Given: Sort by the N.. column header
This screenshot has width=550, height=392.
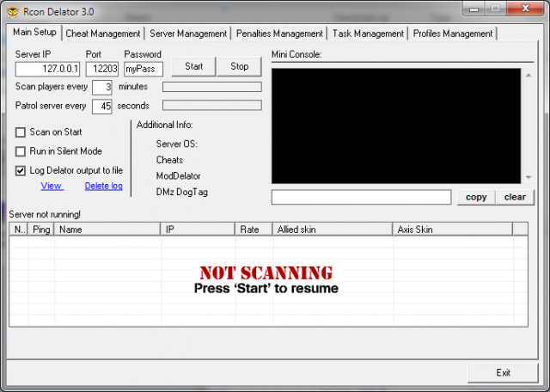Looking at the screenshot, I should tap(19, 230).
